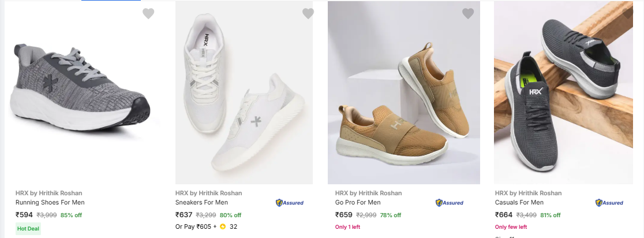Click Sneakers For Men title

201,202
